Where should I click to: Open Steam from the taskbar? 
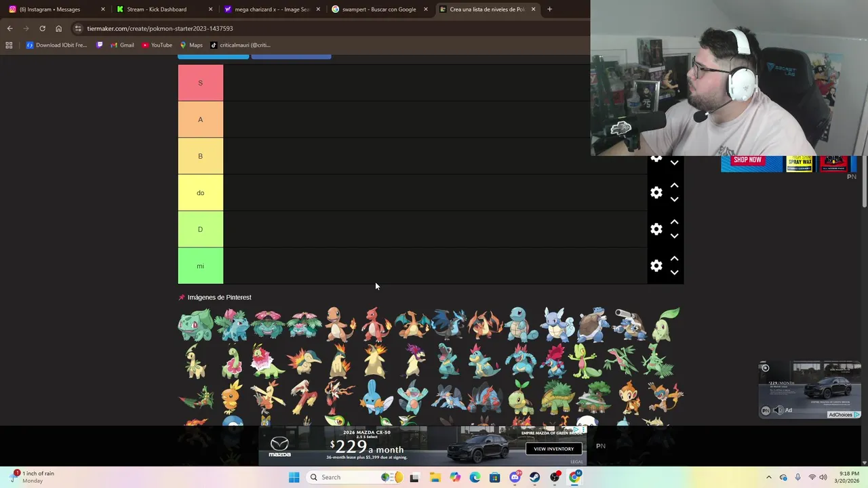click(x=535, y=477)
